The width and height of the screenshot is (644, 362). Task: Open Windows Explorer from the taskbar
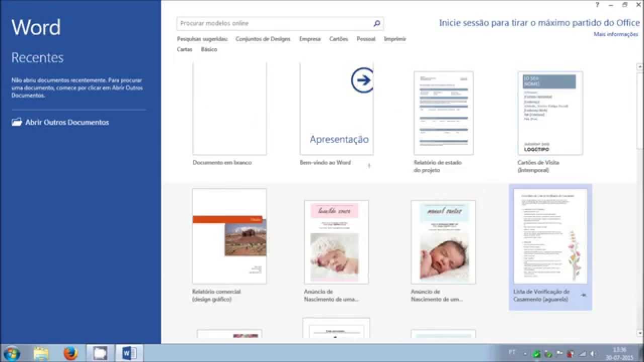click(x=41, y=353)
